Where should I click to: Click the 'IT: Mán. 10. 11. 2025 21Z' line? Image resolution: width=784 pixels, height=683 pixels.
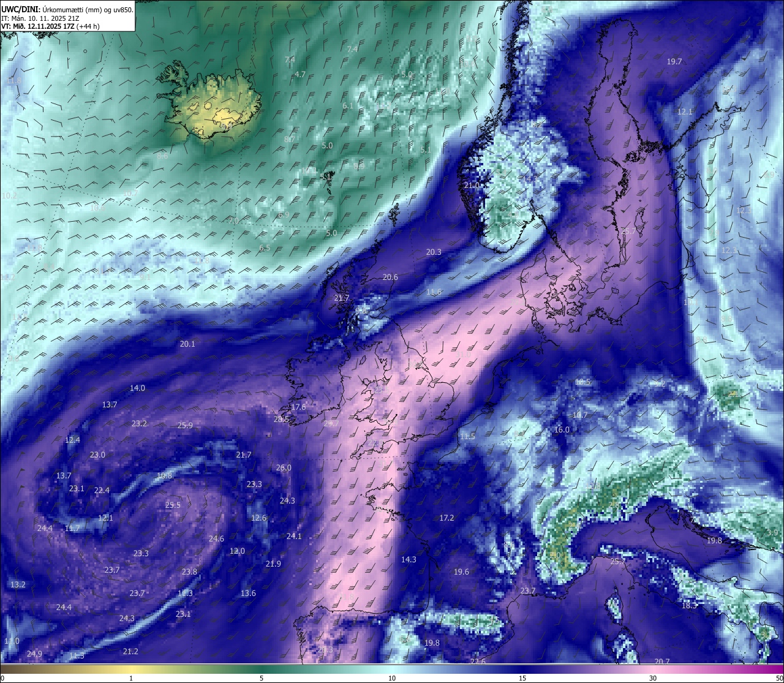click(x=39, y=18)
